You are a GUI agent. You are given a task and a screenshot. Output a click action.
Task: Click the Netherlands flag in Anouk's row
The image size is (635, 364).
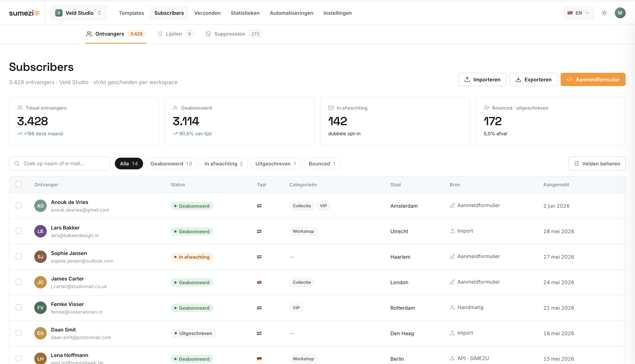[x=259, y=206]
